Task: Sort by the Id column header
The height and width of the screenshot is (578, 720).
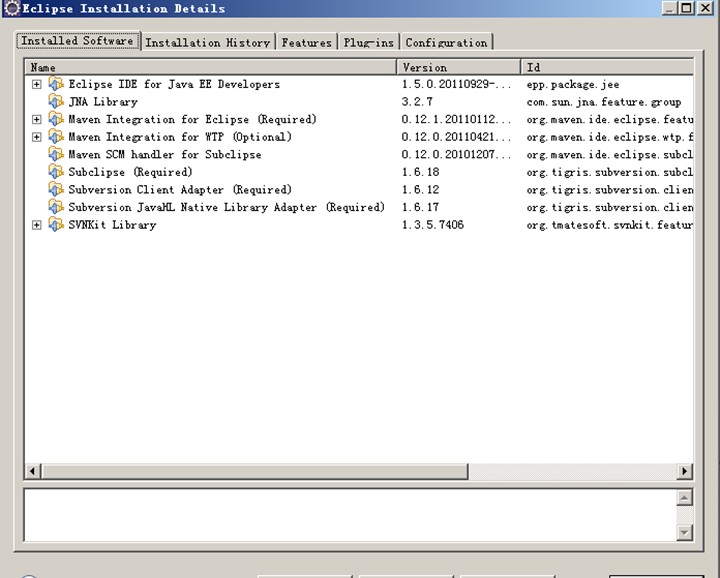Action: pos(608,67)
